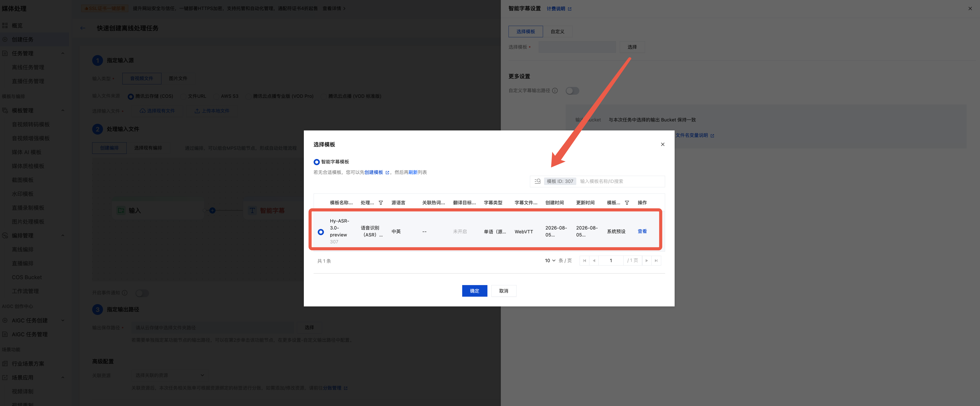
Task: Click the 任务管理 icon in sidebar
Action: coord(5,54)
